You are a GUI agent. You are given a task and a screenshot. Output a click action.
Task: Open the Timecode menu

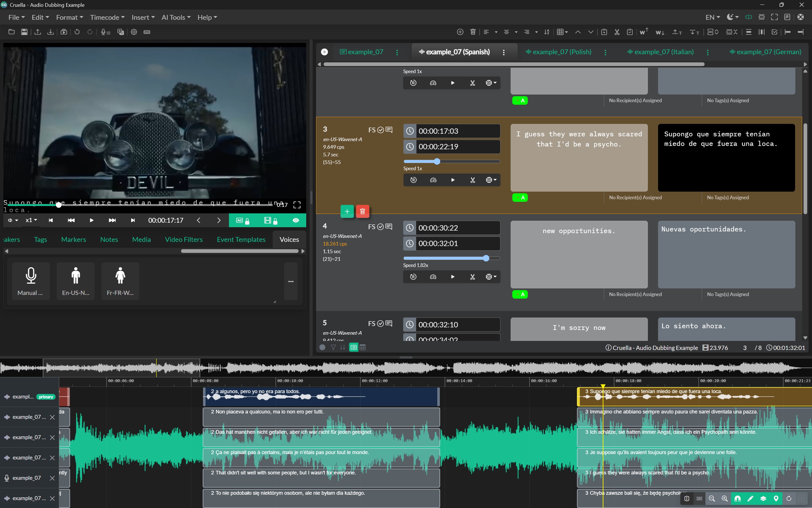tap(107, 17)
